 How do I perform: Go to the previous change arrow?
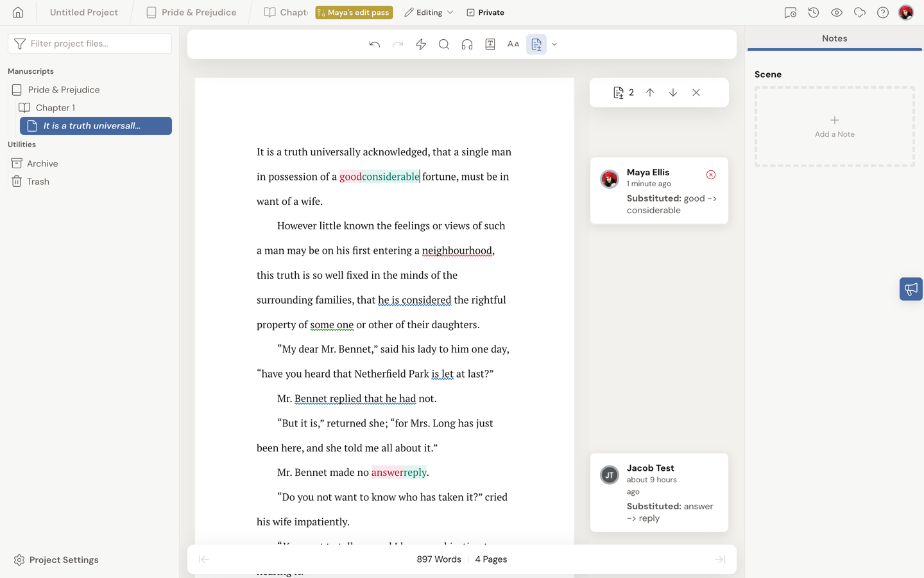[650, 92]
